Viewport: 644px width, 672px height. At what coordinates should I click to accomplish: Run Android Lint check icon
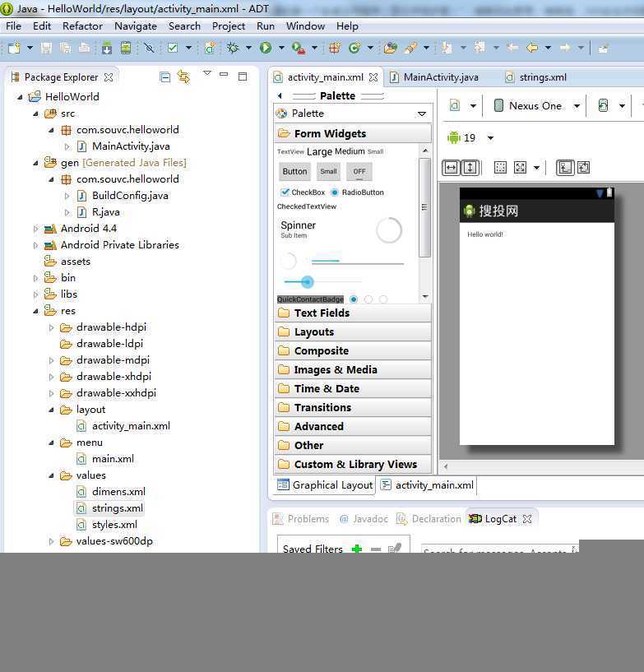tap(173, 48)
